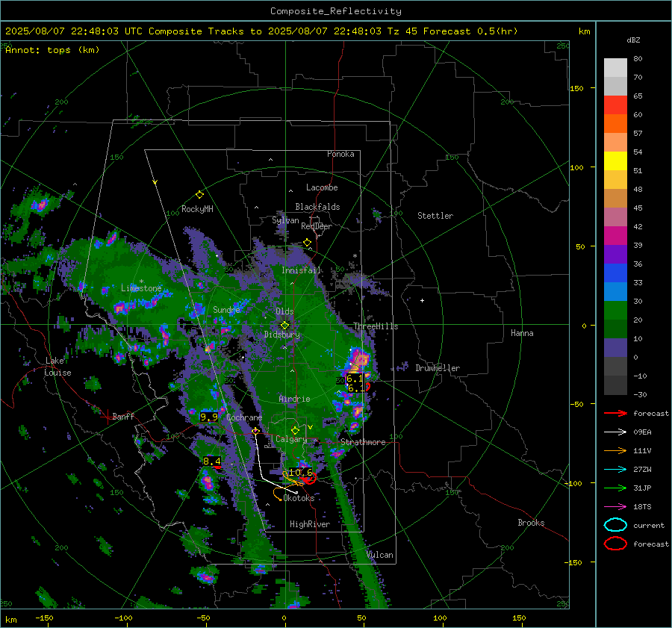This screenshot has height=628, width=672.
Task: Click the storm top label 8.4
Action: [x=212, y=461]
